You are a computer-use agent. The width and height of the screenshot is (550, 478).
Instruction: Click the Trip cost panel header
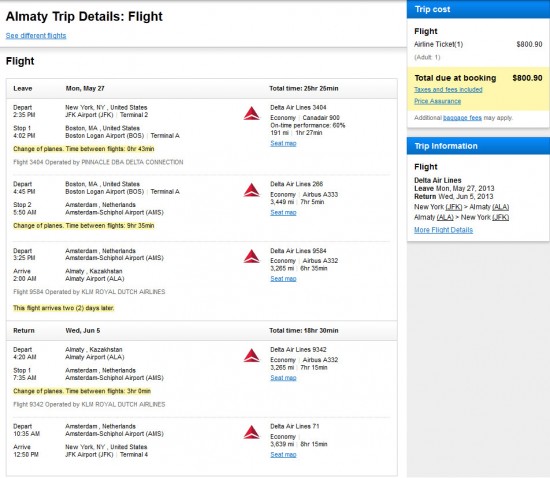(x=478, y=9)
